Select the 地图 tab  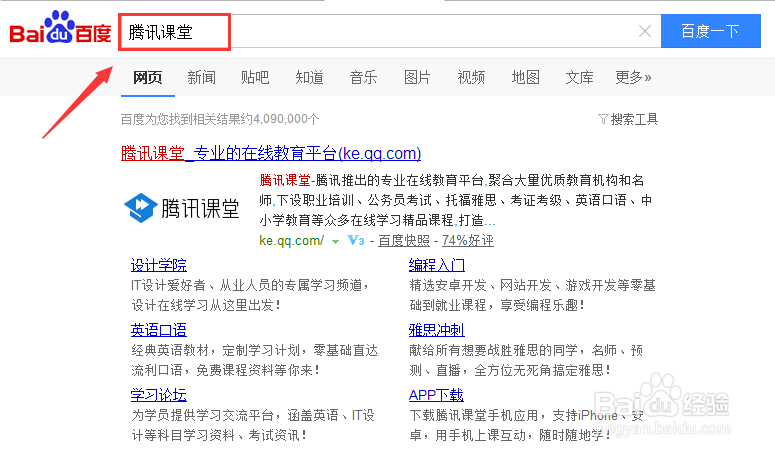[x=525, y=78]
